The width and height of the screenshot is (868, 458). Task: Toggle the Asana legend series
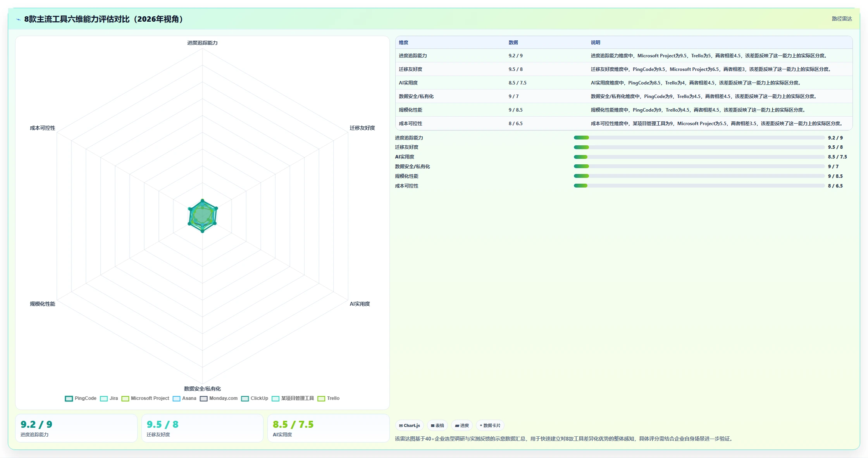pyautogui.click(x=184, y=398)
